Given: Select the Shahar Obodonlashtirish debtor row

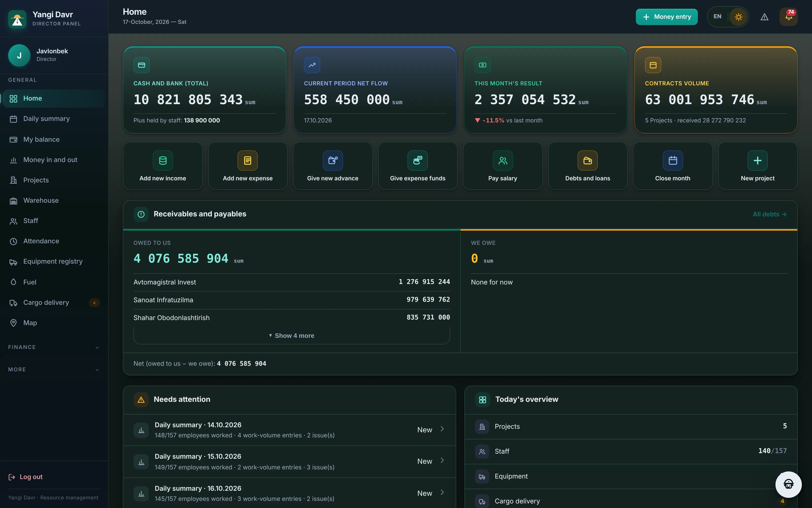Looking at the screenshot, I should 292,318.
